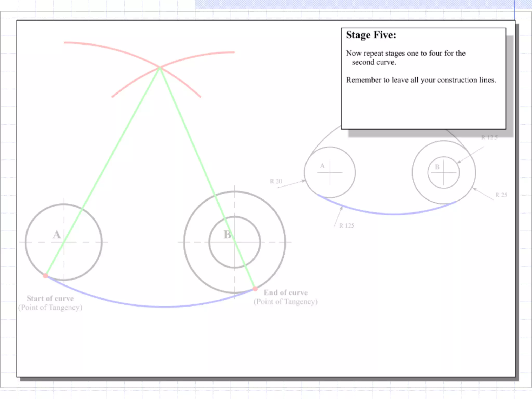Screen dimensions: 532x399
Task: Select the 'Start of curve' label
Action: (x=50, y=298)
